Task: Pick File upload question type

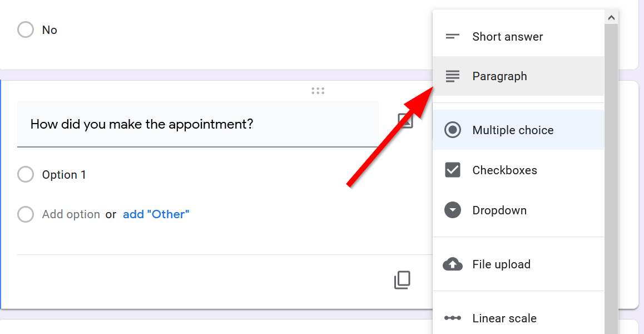Action: point(501,264)
